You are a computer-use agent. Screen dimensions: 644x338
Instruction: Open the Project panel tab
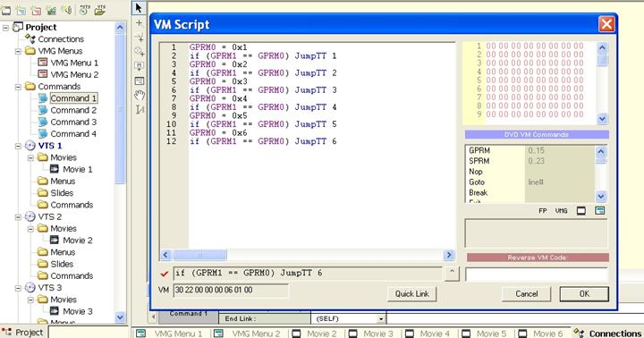[x=23, y=333]
